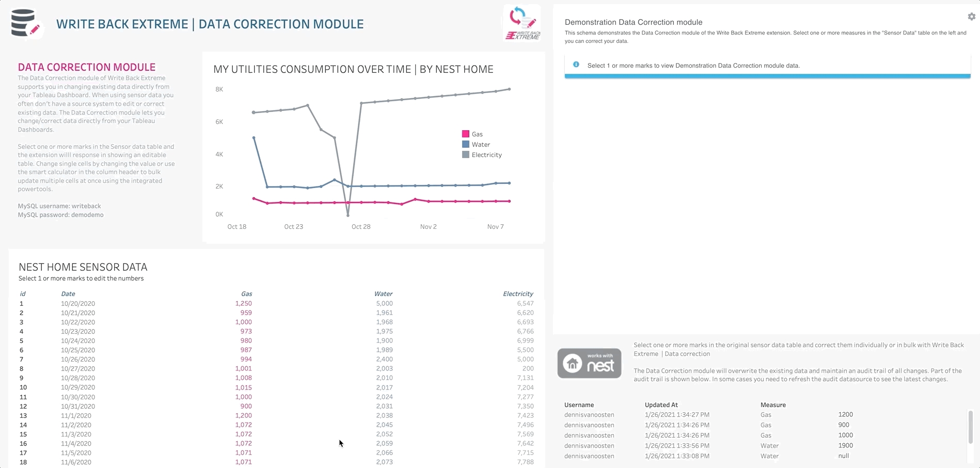Click the works with Nest badge

(x=589, y=363)
